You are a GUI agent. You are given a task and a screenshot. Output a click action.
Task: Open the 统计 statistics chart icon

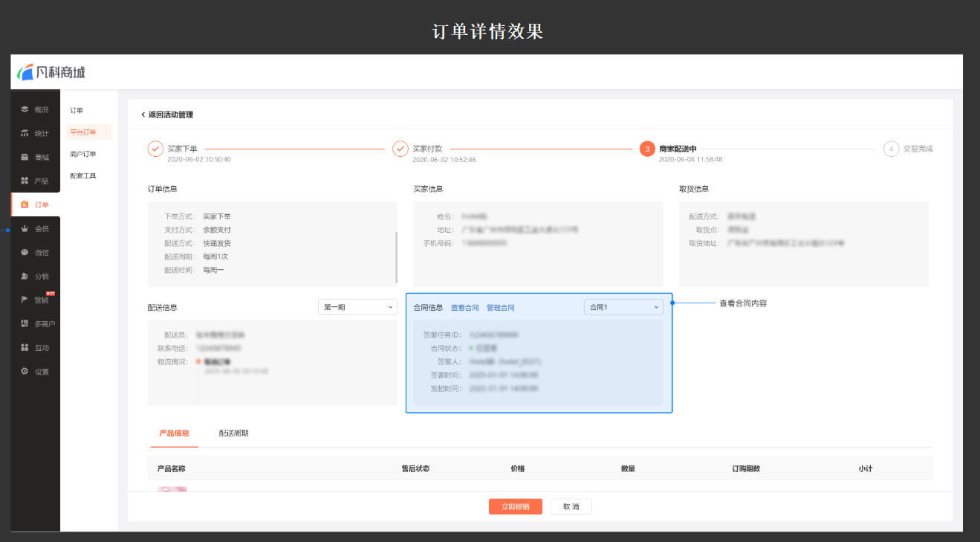25,133
